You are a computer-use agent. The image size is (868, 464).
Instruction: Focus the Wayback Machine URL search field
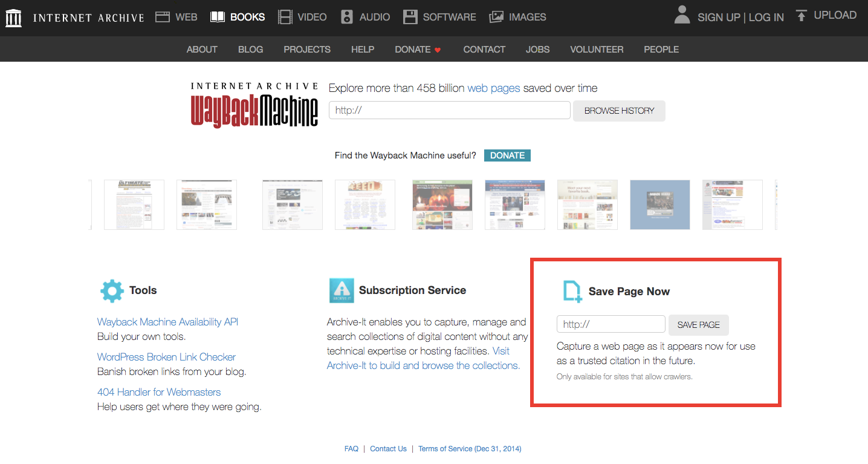[450, 110]
